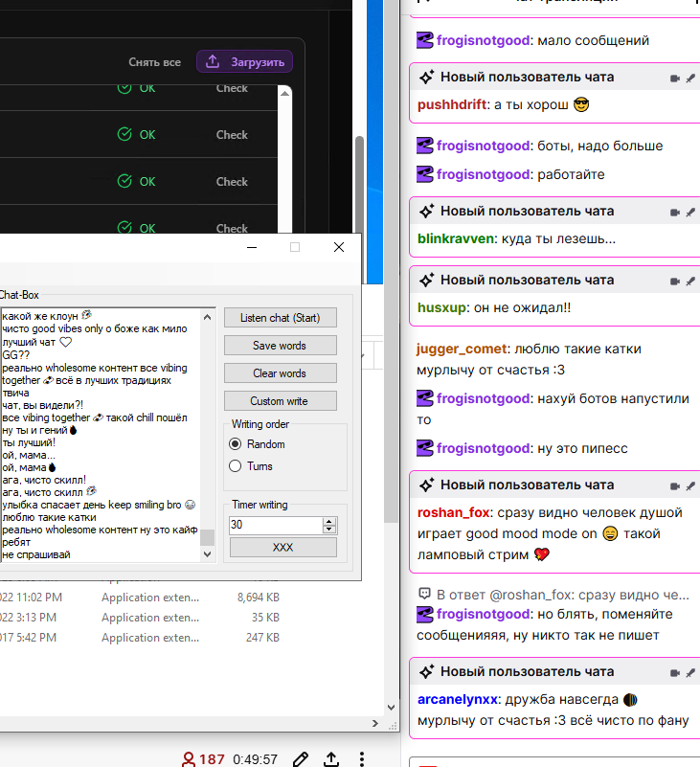Click the viewer count icon showing 187
This screenshot has height=767, width=700.
[x=190, y=759]
